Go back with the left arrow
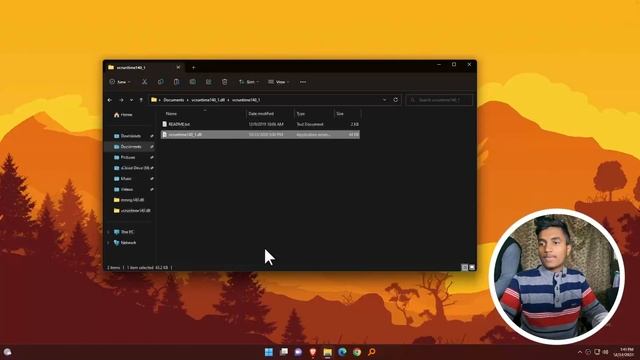The width and height of the screenshot is (640, 360). coord(110,100)
